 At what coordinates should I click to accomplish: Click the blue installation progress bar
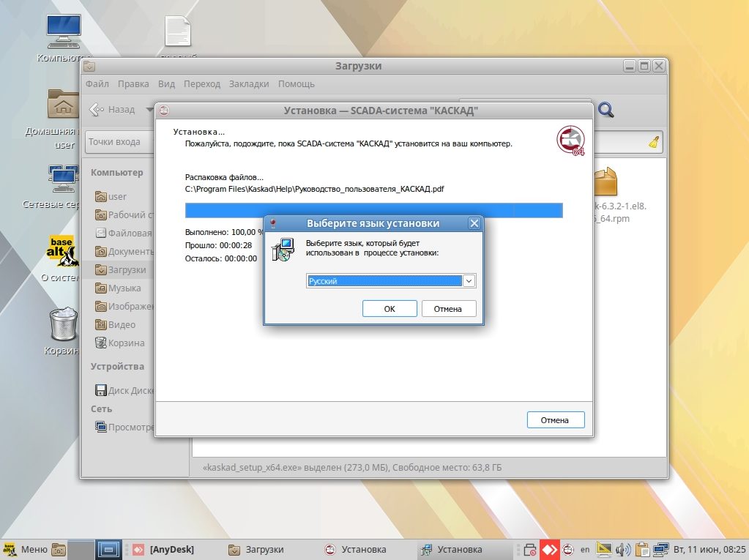[x=373, y=211]
